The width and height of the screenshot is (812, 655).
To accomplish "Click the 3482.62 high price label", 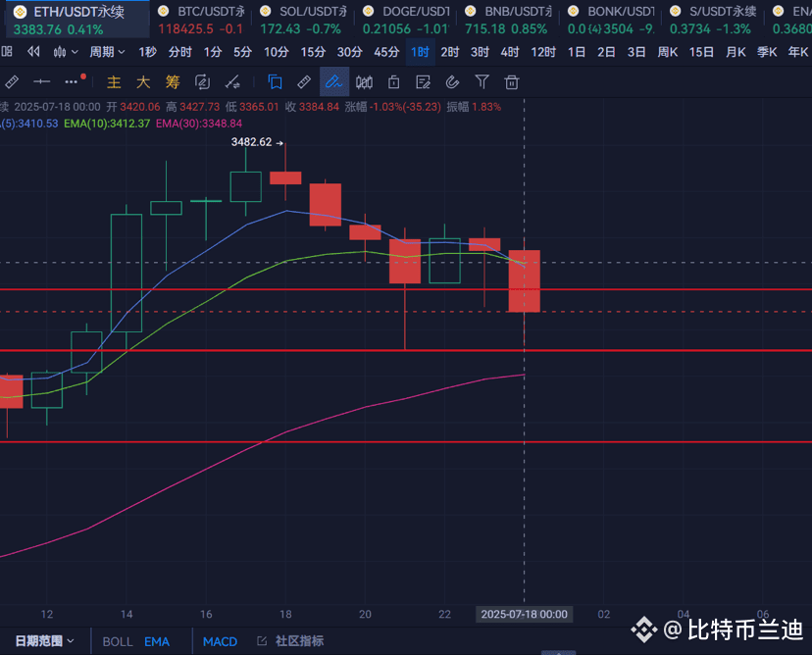I will [252, 142].
